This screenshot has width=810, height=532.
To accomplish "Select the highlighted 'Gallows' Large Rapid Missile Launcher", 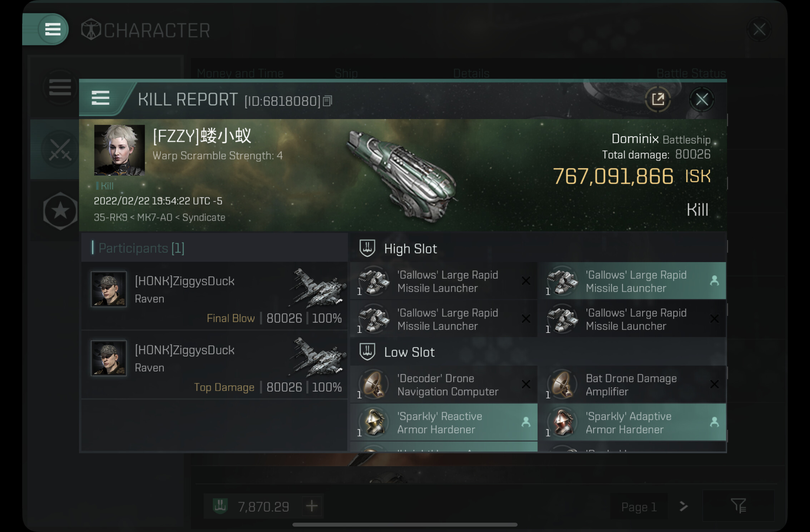I will tap(632, 281).
